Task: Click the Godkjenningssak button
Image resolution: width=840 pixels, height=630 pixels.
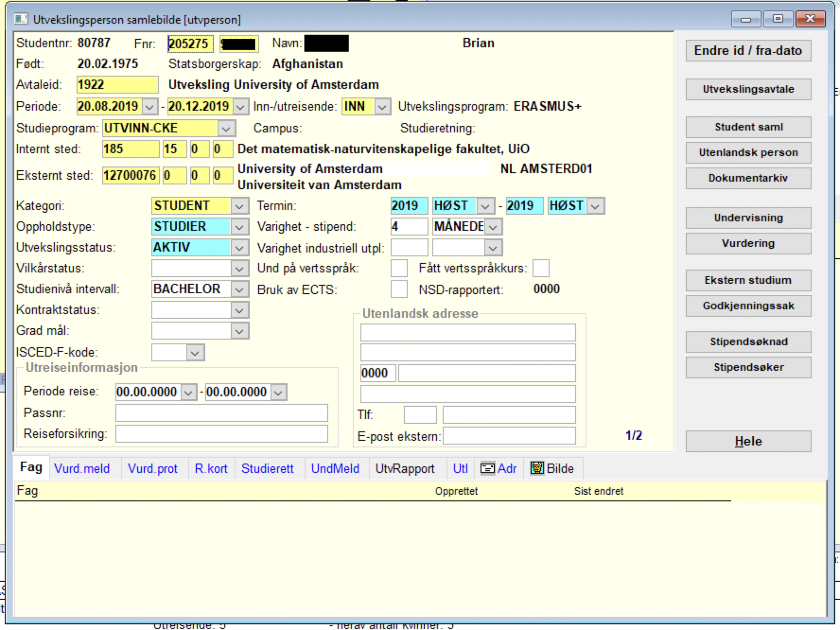Action: (x=748, y=306)
